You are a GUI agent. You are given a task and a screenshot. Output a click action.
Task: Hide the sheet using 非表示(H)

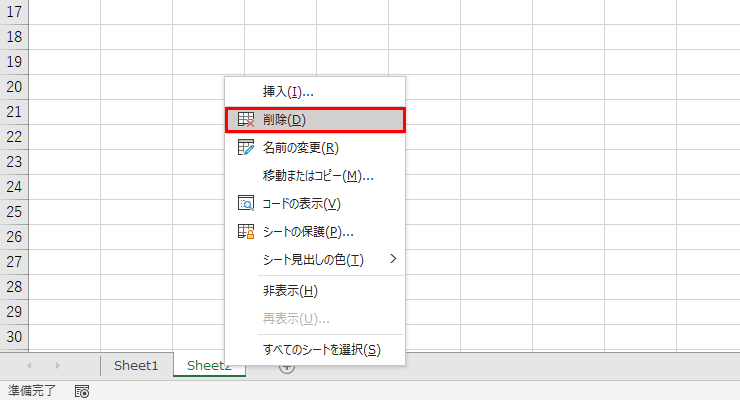click(x=290, y=291)
